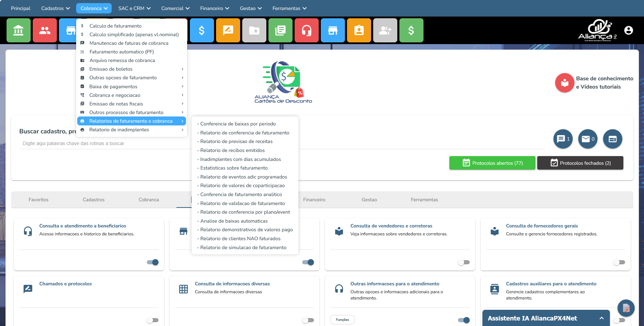
Task: Open Conferencia de baixas por periodo report
Action: pyautogui.click(x=238, y=124)
